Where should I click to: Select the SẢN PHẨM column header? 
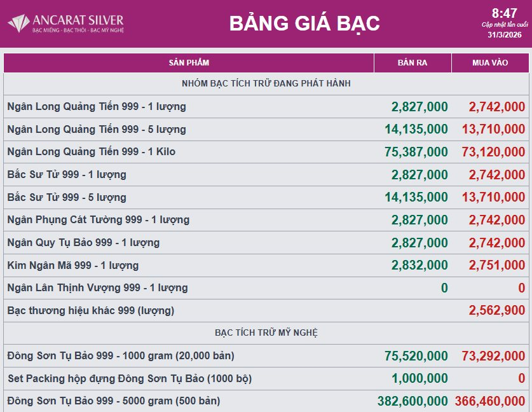click(189, 62)
